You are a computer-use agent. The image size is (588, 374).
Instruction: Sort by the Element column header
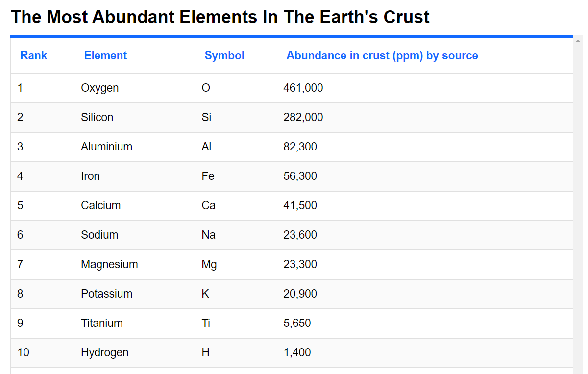coord(105,56)
